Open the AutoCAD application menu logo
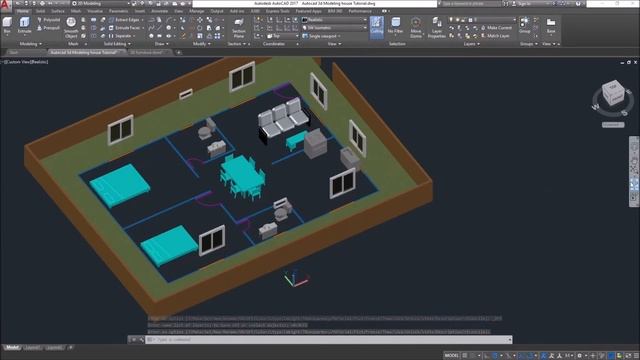 [x=5, y=5]
